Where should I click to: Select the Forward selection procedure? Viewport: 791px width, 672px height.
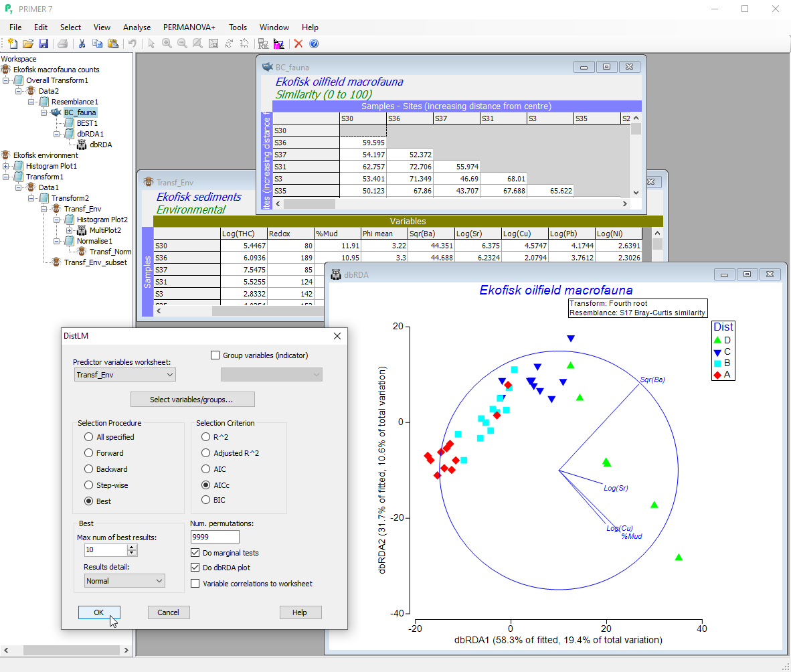(89, 453)
